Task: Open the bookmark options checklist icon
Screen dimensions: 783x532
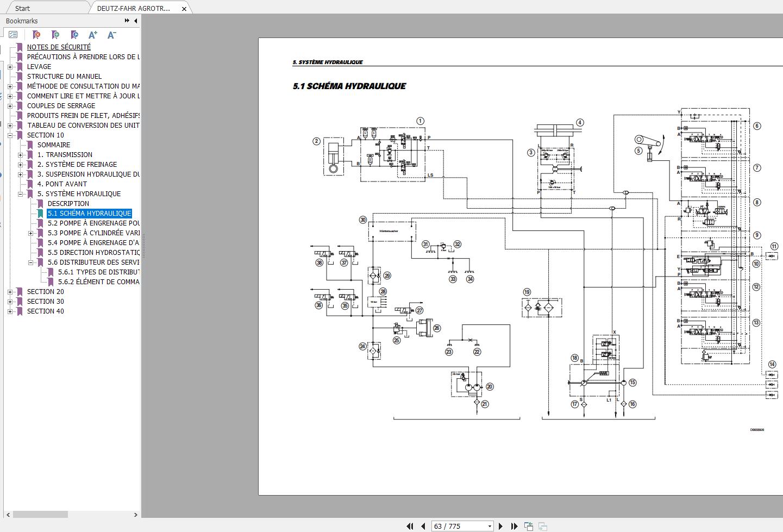Action: click(x=13, y=35)
